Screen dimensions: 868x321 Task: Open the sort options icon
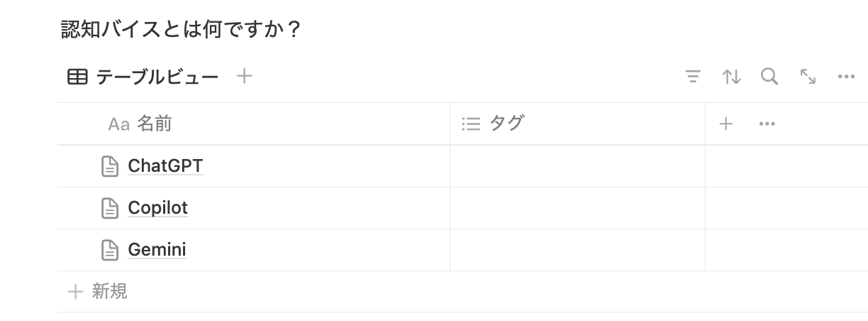(x=731, y=77)
